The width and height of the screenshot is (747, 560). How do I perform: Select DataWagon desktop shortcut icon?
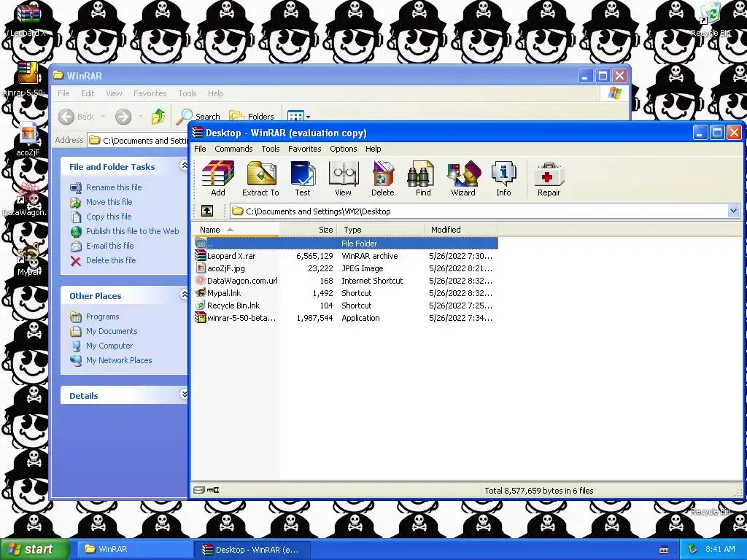click(x=26, y=199)
